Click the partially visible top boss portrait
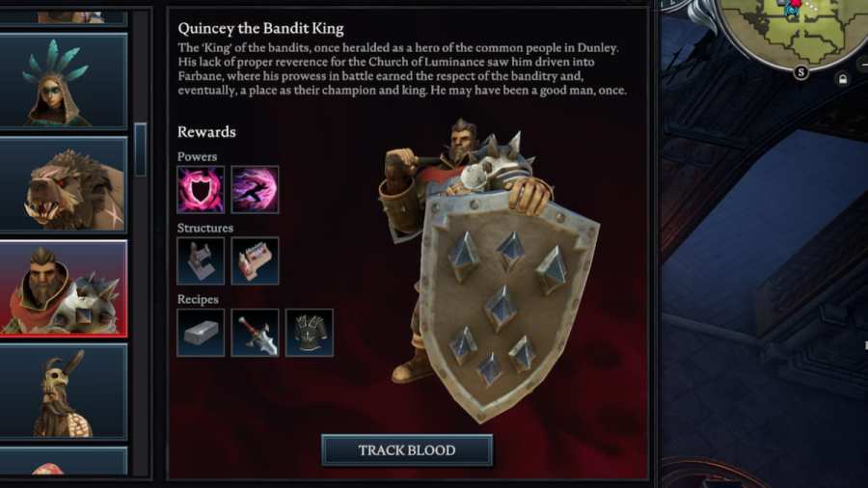868x488 pixels. 63,18
